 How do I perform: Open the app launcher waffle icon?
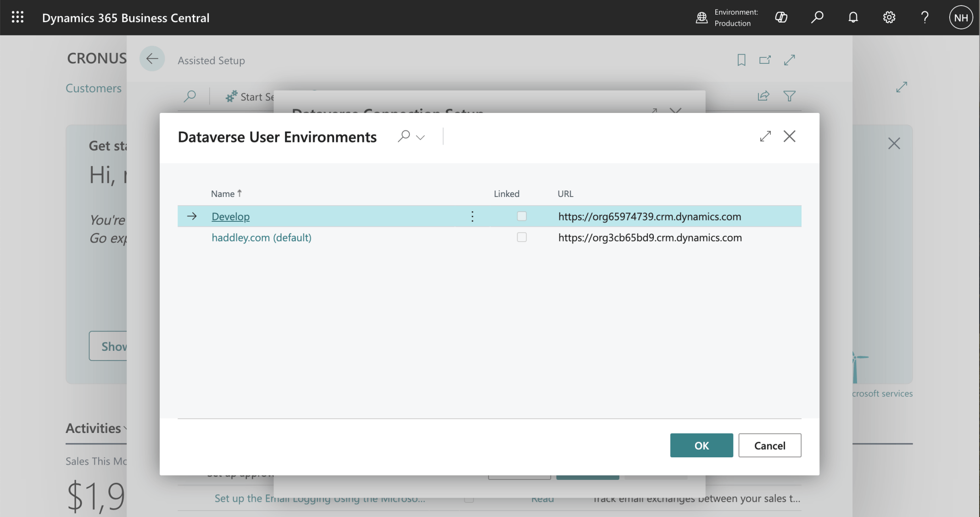tap(17, 17)
